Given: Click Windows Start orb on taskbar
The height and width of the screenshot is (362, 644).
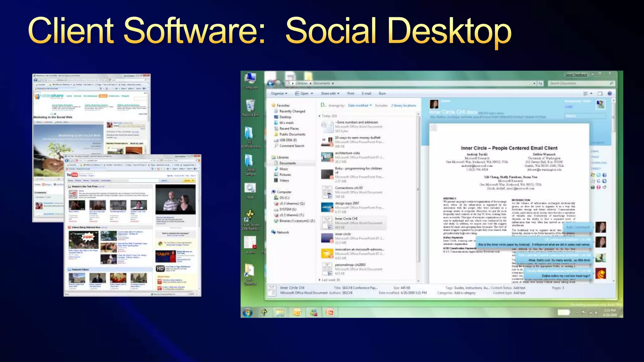Looking at the screenshot, I should tap(248, 312).
